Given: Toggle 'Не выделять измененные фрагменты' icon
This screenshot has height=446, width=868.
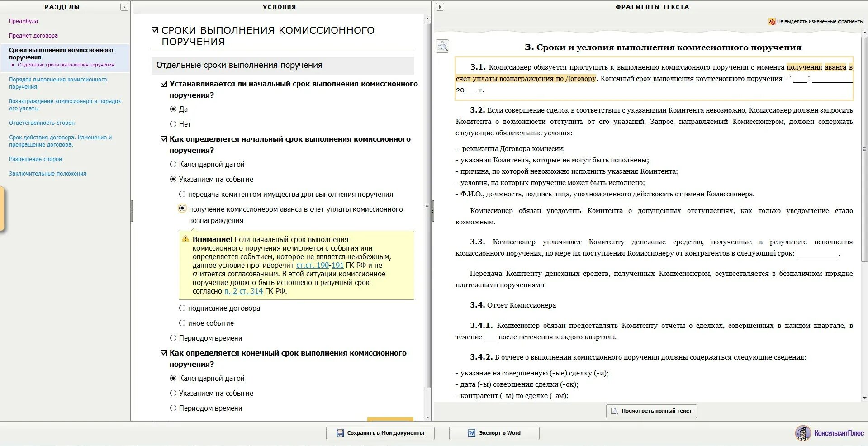Looking at the screenshot, I should click(772, 21).
